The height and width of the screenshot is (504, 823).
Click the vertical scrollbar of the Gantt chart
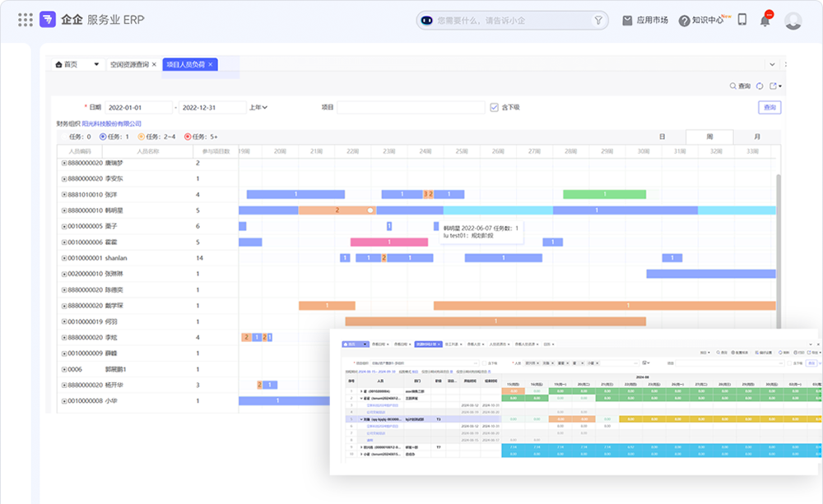pyautogui.click(x=779, y=252)
